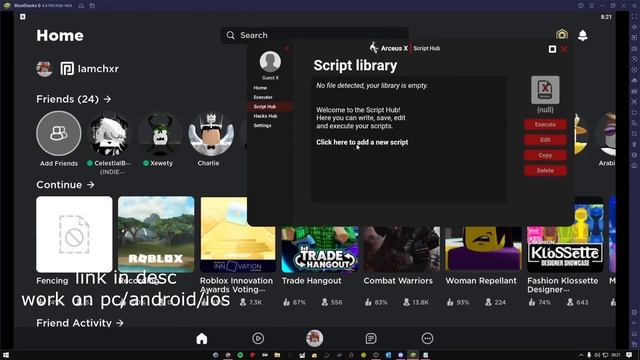Select Executor in Arceus X sidebar
640x360 pixels.
tap(263, 97)
